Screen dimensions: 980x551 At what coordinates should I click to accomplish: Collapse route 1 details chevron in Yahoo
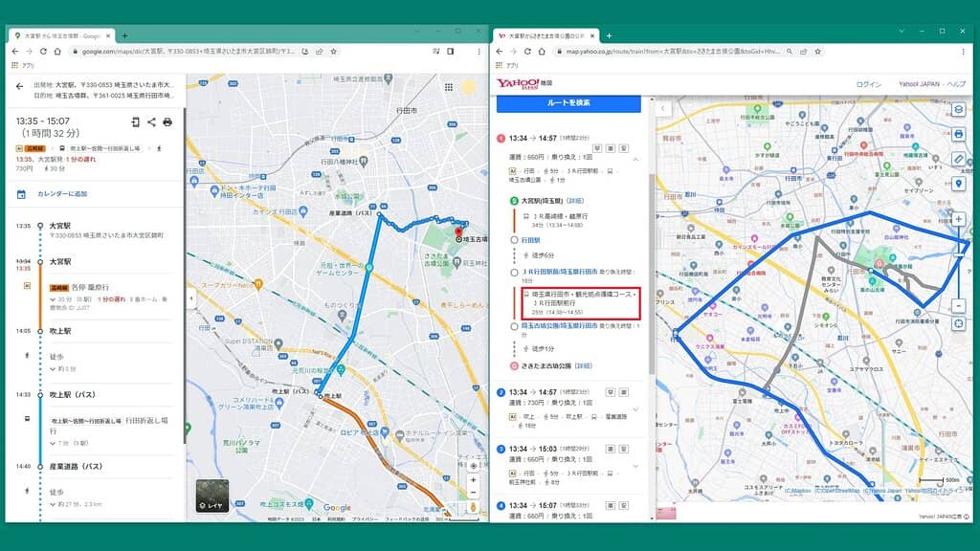coord(635,160)
